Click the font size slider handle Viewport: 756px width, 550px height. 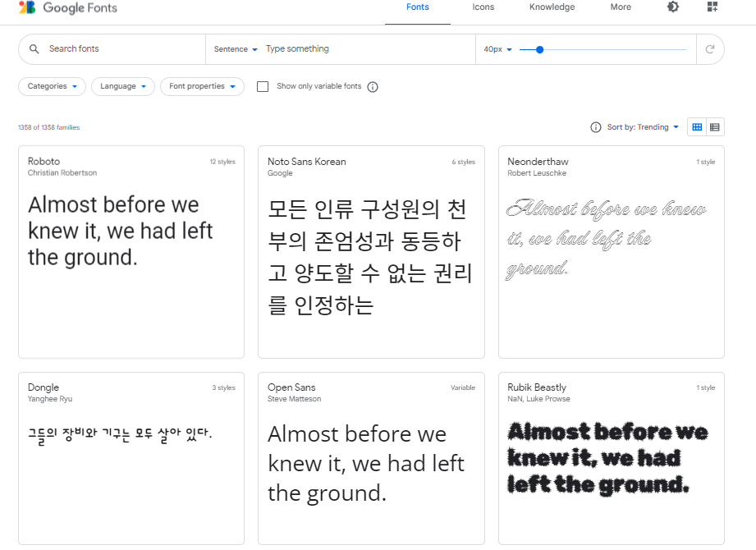point(540,49)
